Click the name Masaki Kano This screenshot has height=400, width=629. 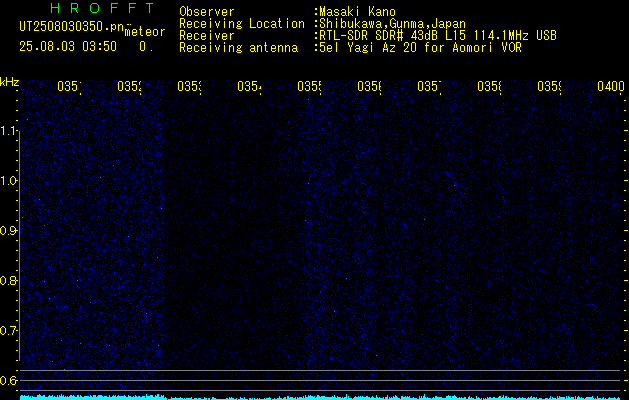click(x=357, y=12)
